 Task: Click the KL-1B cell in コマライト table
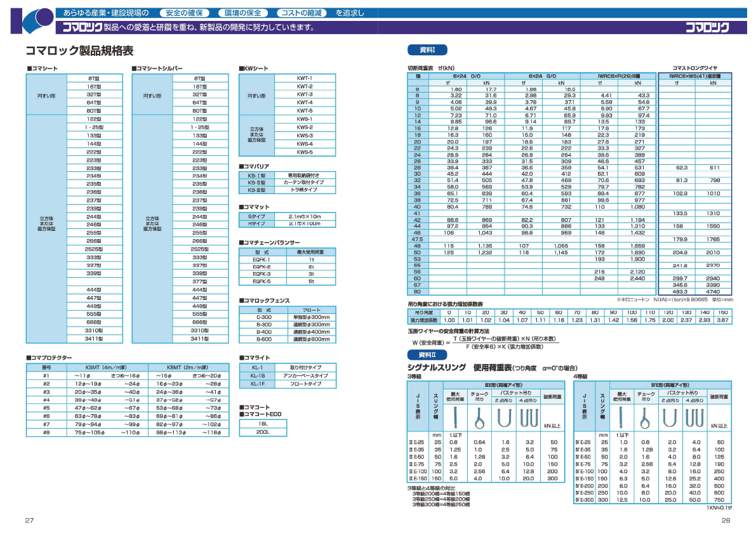tap(258, 375)
